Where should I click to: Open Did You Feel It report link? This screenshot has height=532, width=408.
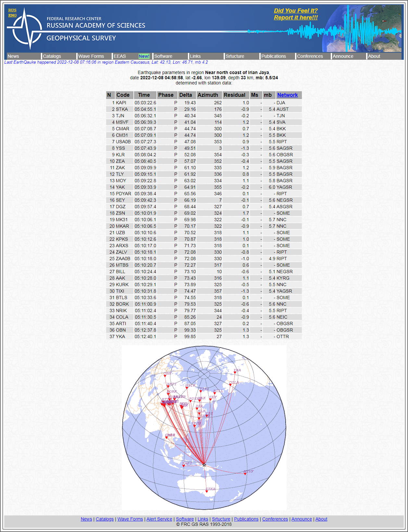(x=296, y=14)
